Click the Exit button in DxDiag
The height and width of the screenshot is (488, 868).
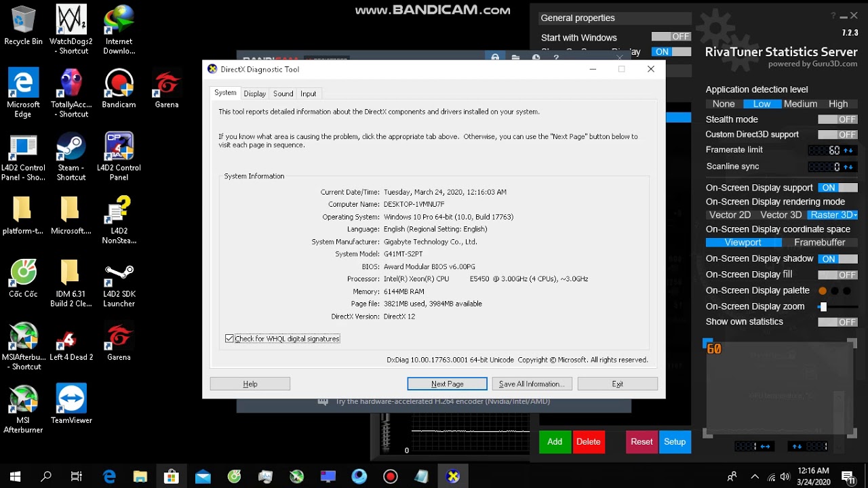point(617,384)
